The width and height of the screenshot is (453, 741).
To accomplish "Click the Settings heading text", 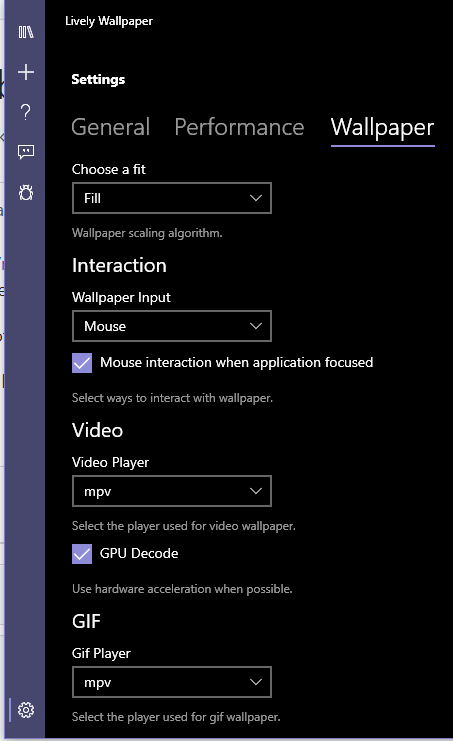I will [98, 79].
